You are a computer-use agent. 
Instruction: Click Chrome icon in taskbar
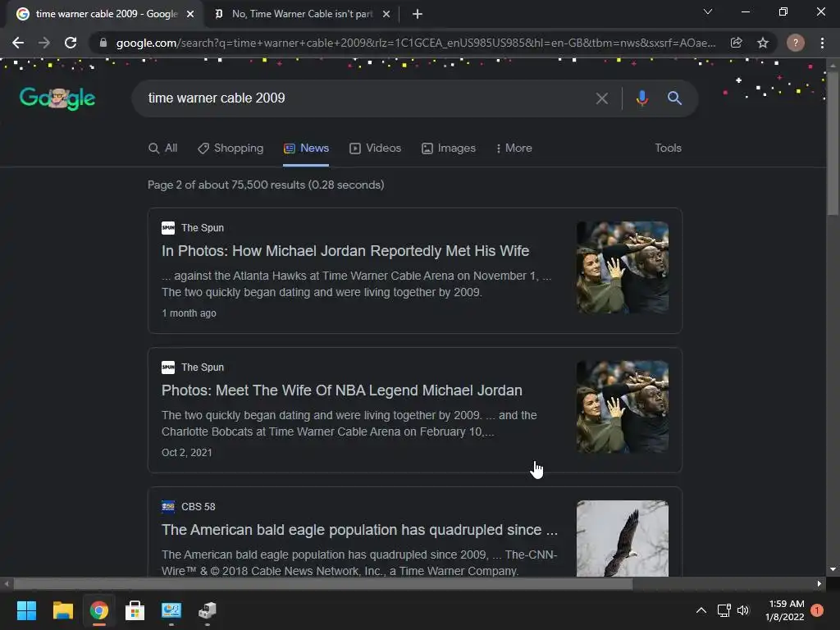[98, 610]
